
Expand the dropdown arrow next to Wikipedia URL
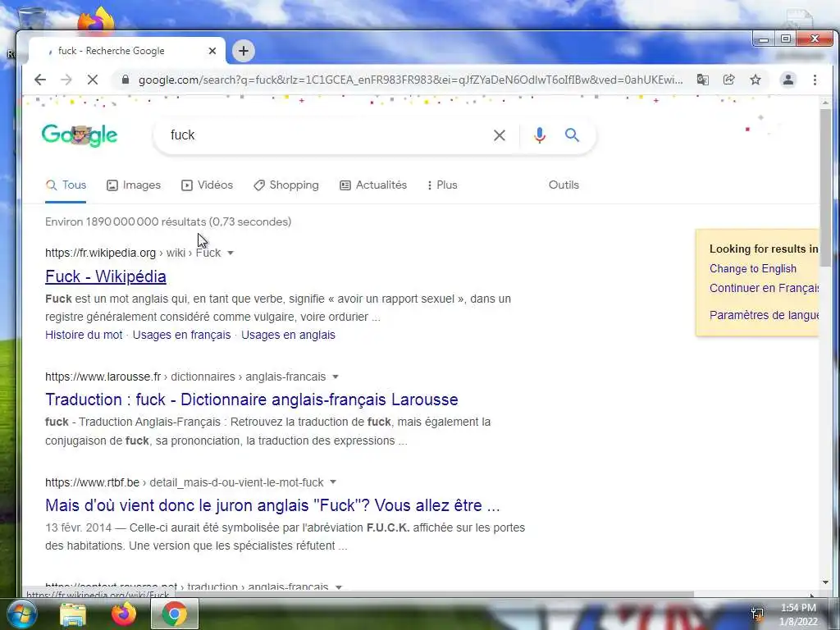(x=231, y=253)
